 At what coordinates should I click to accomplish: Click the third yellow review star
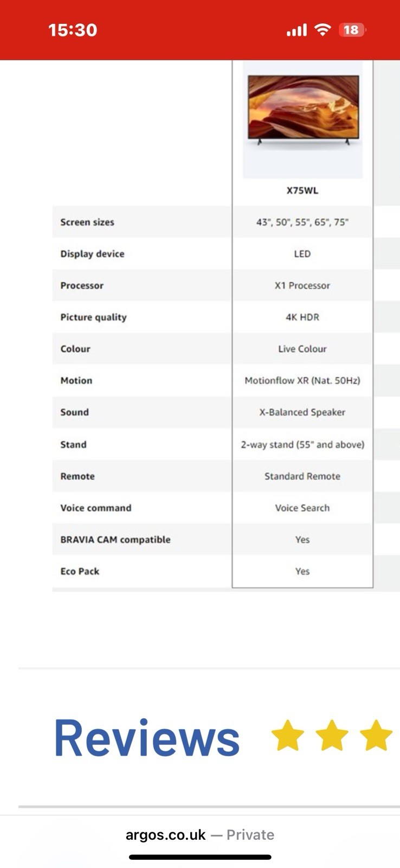tap(376, 735)
